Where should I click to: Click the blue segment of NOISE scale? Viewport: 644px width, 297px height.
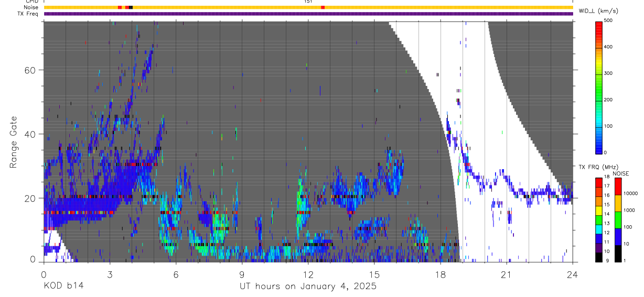[x=618, y=236]
